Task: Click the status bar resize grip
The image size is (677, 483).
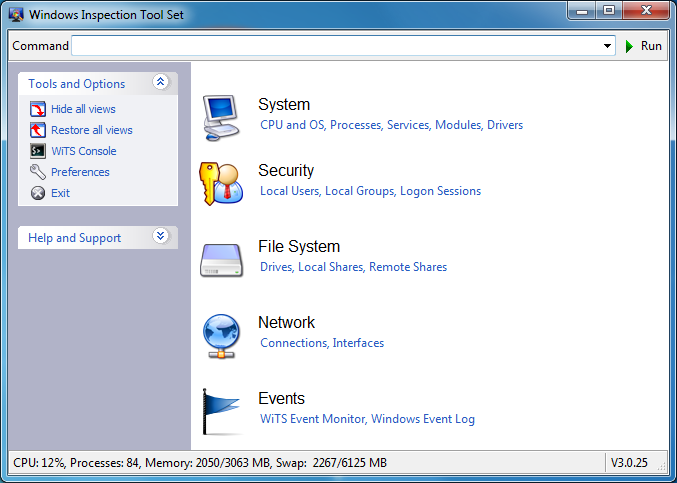Action: point(662,466)
